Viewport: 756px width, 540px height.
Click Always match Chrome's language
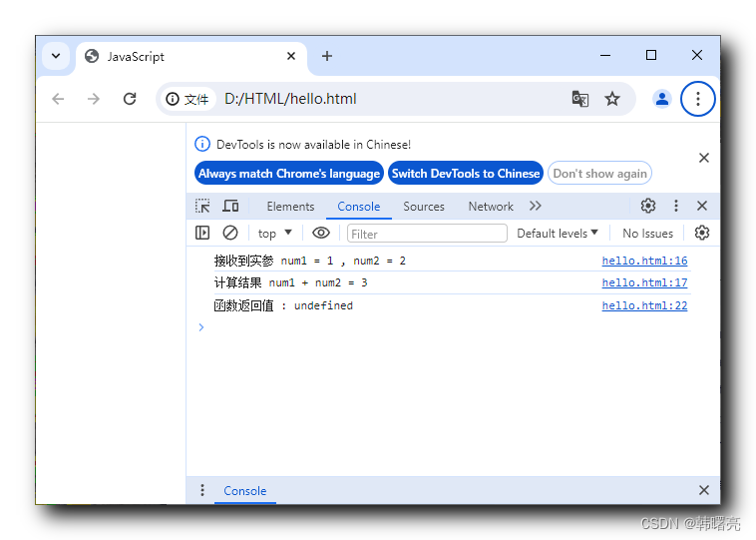289,174
